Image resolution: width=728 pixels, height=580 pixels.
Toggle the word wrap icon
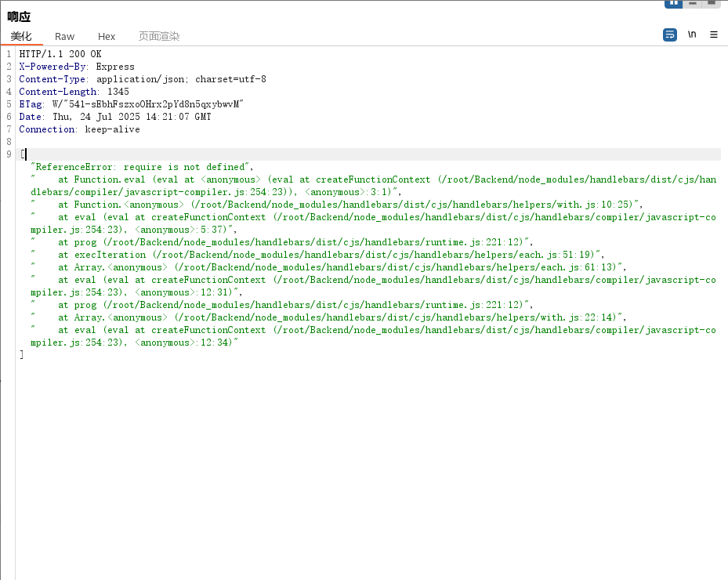point(669,35)
